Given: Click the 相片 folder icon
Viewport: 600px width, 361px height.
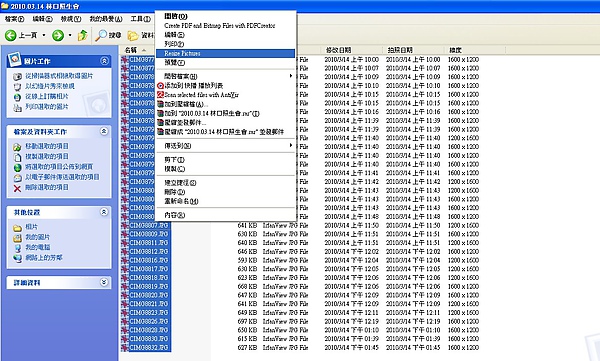Looking at the screenshot, I should (x=17, y=228).
